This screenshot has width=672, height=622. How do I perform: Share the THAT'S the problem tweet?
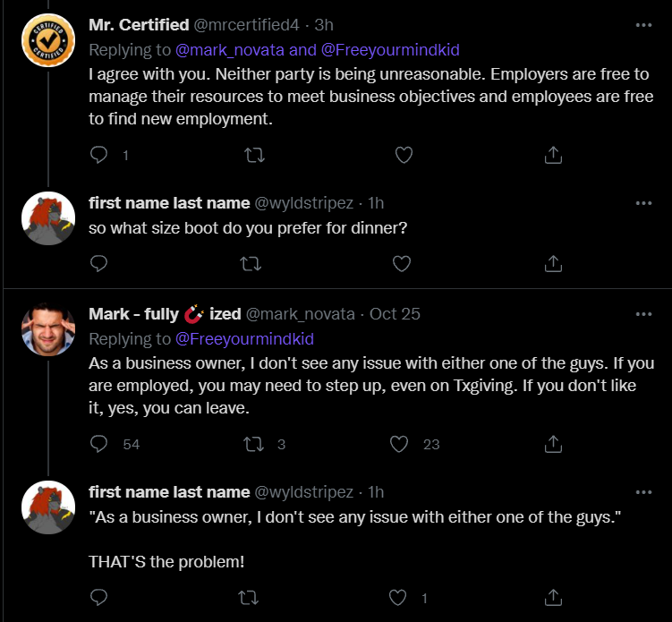[x=553, y=597]
